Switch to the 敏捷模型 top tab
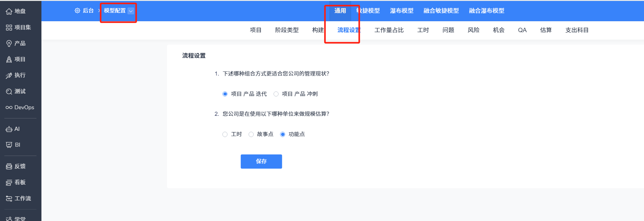This screenshot has height=221, width=644. coord(368,11)
